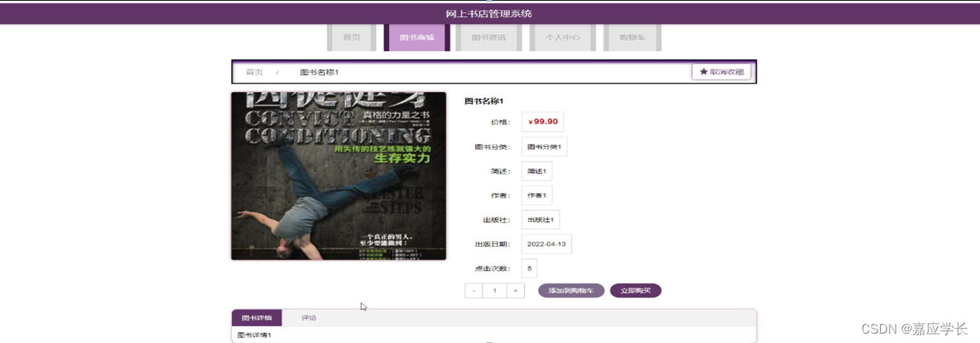
Task: Click the 图书名称1 breadcrumb text
Action: pos(319,72)
